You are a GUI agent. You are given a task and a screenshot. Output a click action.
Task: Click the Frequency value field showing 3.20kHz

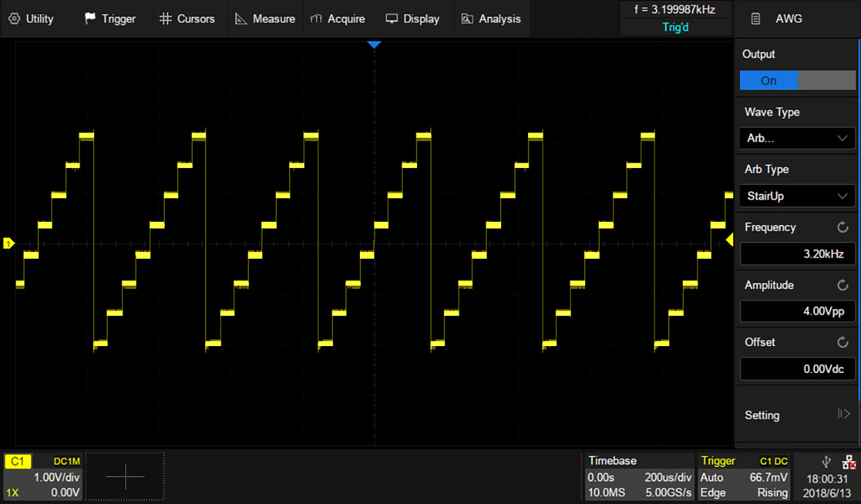point(796,253)
